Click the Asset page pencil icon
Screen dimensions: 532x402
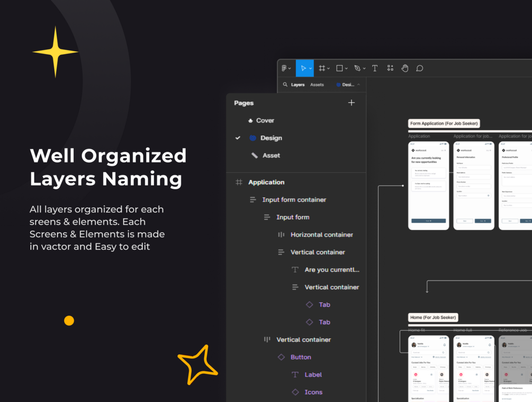click(x=255, y=156)
